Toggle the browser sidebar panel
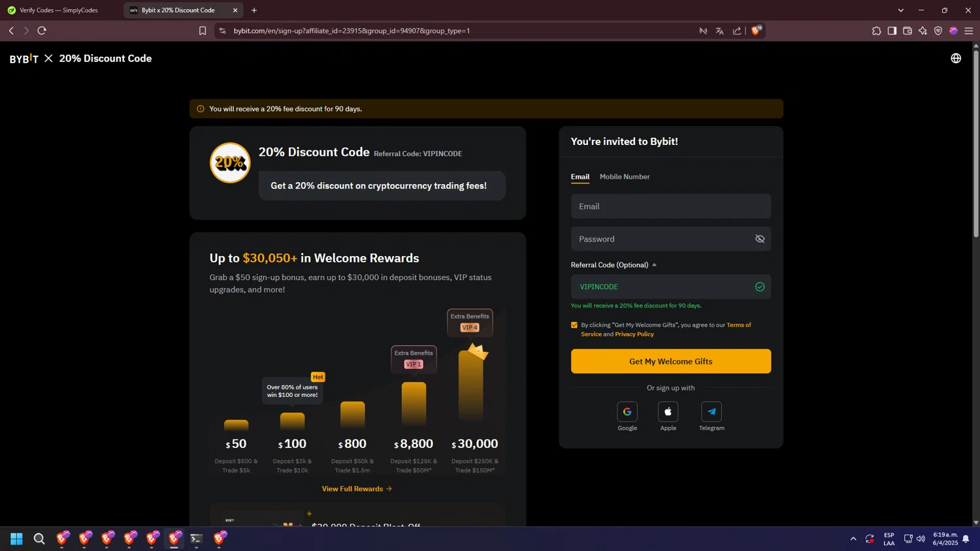 coord(892,31)
